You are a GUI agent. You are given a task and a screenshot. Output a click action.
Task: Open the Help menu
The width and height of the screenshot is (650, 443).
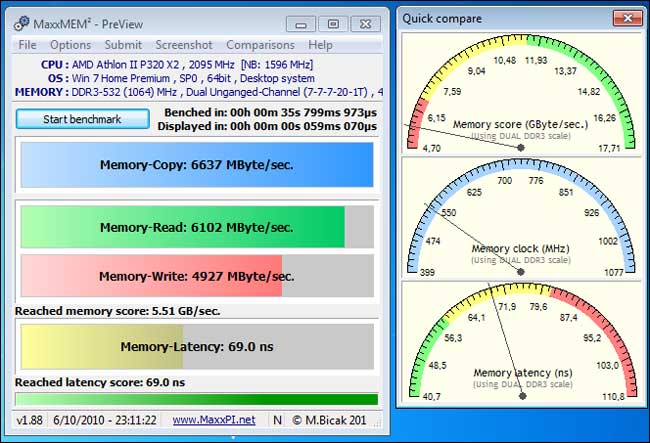(x=320, y=45)
